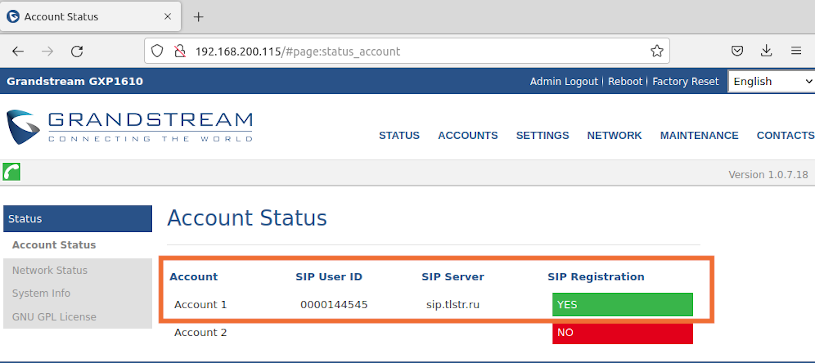Open the downloads arrow icon
The width and height of the screenshot is (815, 363).
tap(766, 50)
